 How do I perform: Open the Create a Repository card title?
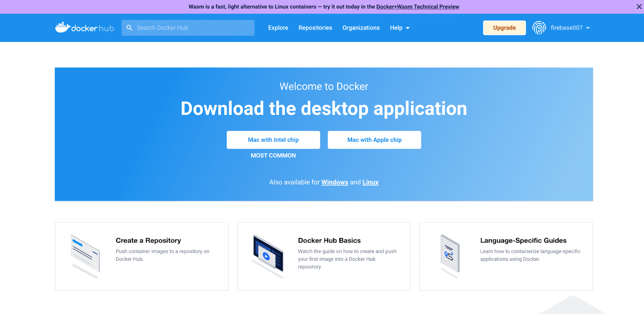tap(149, 240)
